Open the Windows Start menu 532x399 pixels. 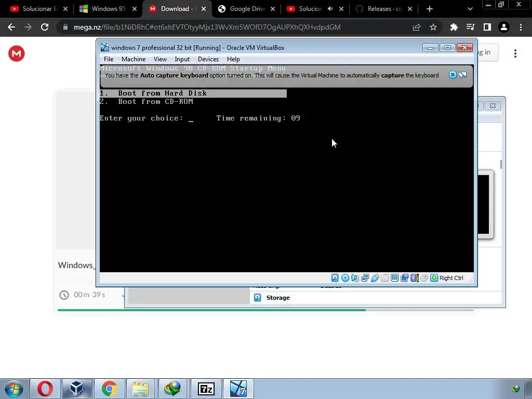[14, 389]
